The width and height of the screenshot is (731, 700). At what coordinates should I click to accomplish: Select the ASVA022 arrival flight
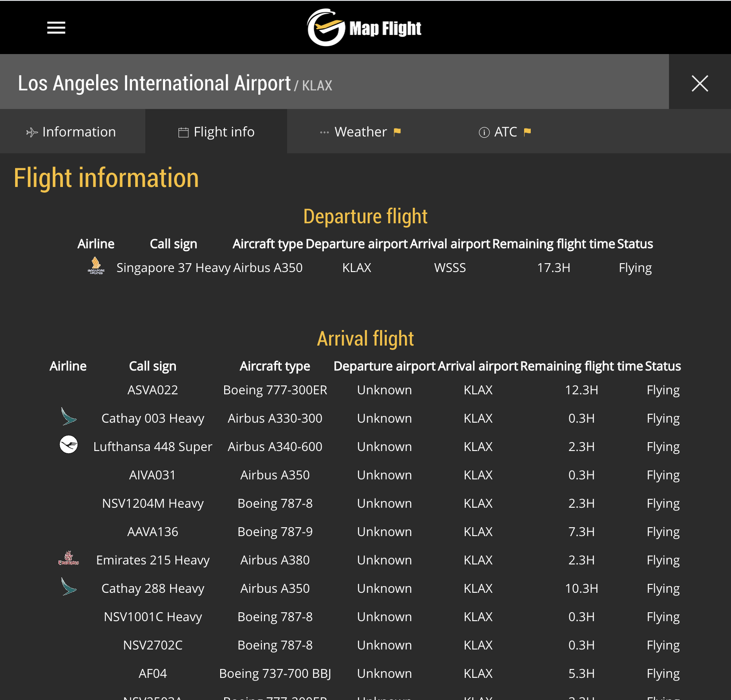click(x=153, y=390)
